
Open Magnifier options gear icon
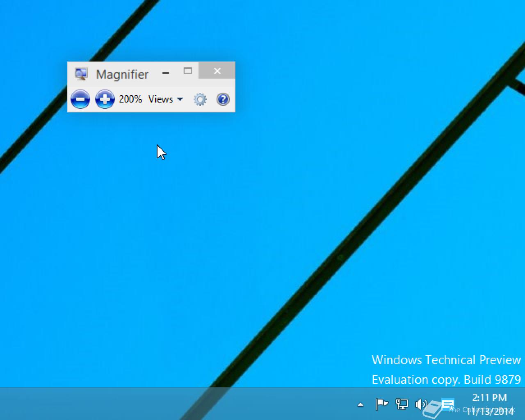point(200,99)
